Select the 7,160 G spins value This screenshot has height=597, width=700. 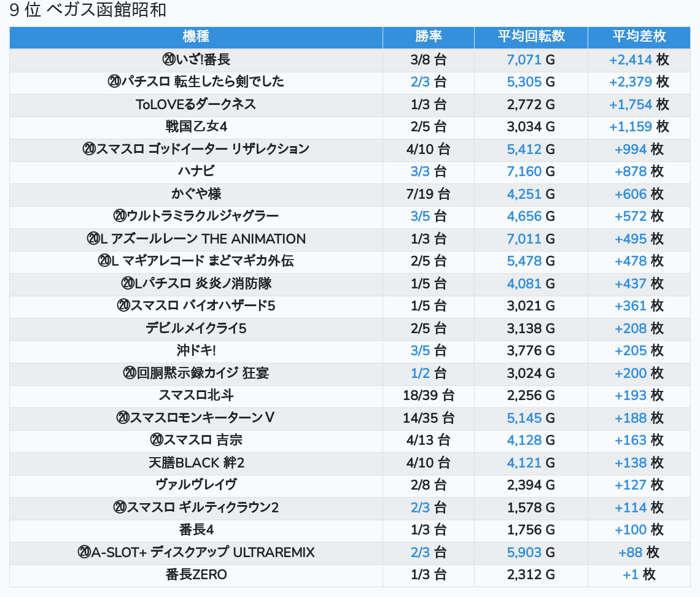531,171
